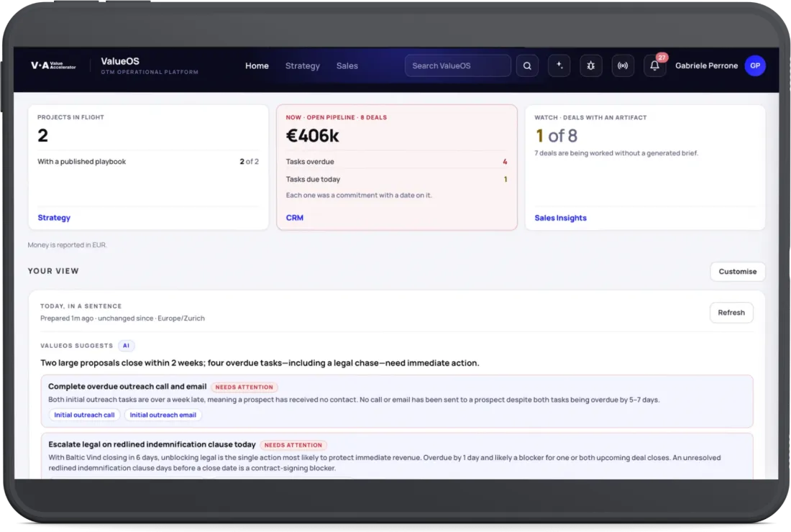Screen dimensions: 791x532
Task: Open notifications bell with 27 badge
Action: pyautogui.click(x=655, y=65)
